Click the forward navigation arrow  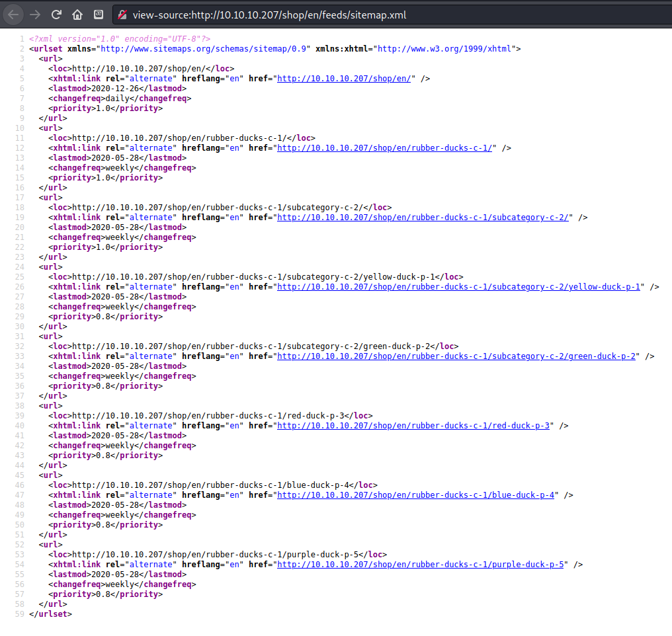coord(35,15)
